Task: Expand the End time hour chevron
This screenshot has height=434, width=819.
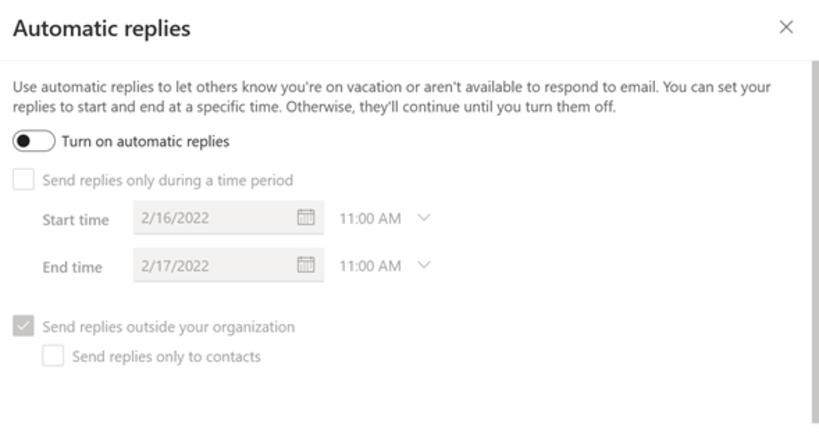Action: coord(423,265)
